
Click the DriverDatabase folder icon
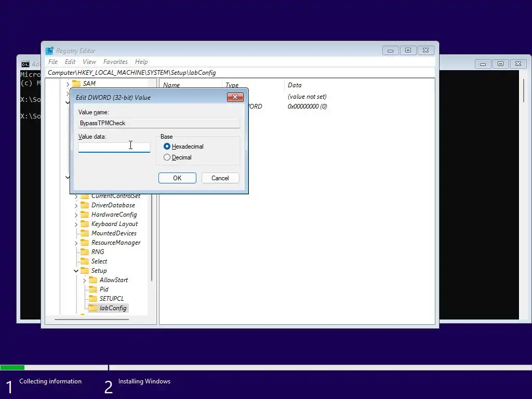(x=85, y=205)
